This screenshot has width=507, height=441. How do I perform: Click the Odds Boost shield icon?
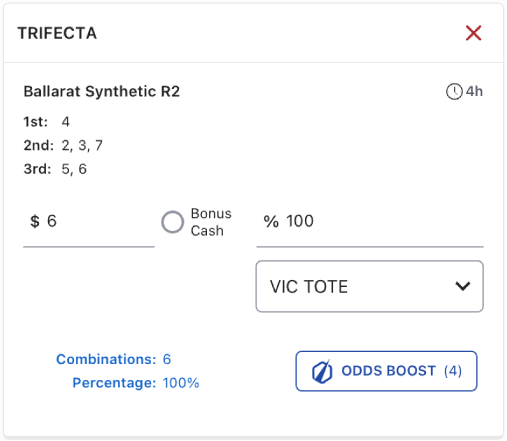[322, 371]
